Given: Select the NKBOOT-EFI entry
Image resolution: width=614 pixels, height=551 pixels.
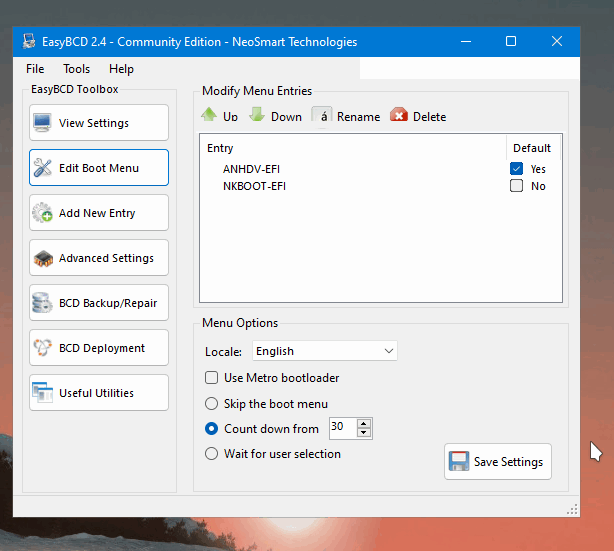Looking at the screenshot, I should 255,186.
